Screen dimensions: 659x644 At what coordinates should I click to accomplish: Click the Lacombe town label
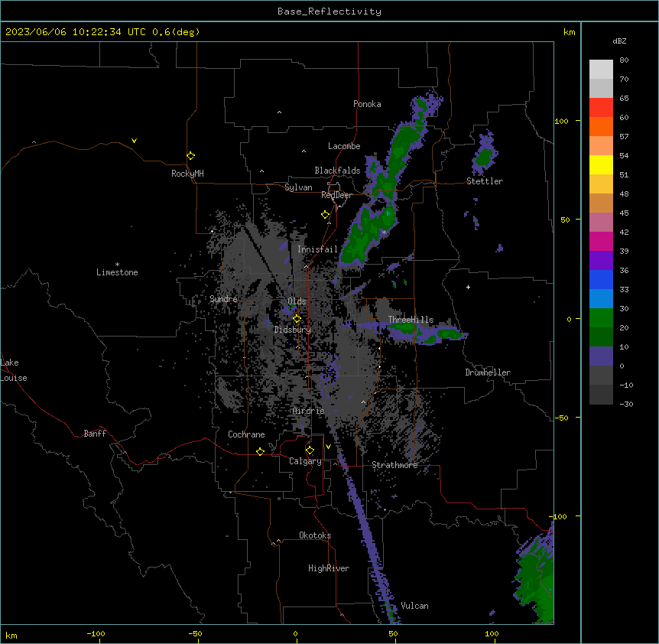tap(344, 146)
